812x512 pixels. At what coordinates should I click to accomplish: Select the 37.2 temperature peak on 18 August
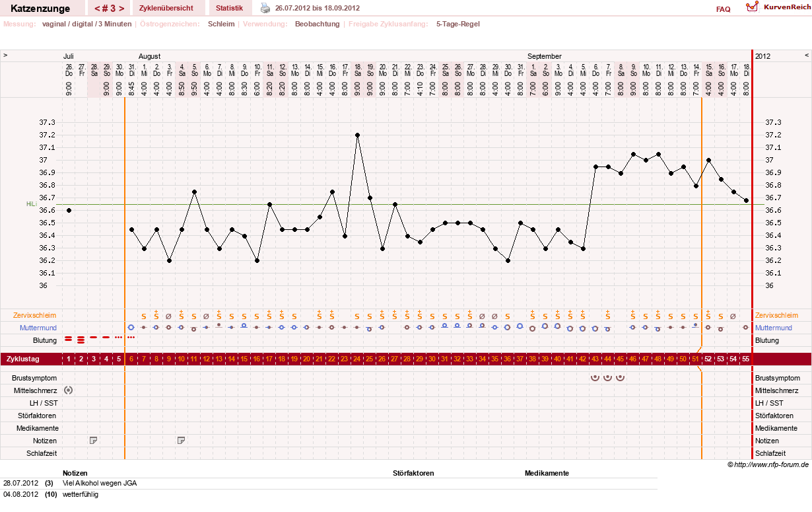coord(357,135)
